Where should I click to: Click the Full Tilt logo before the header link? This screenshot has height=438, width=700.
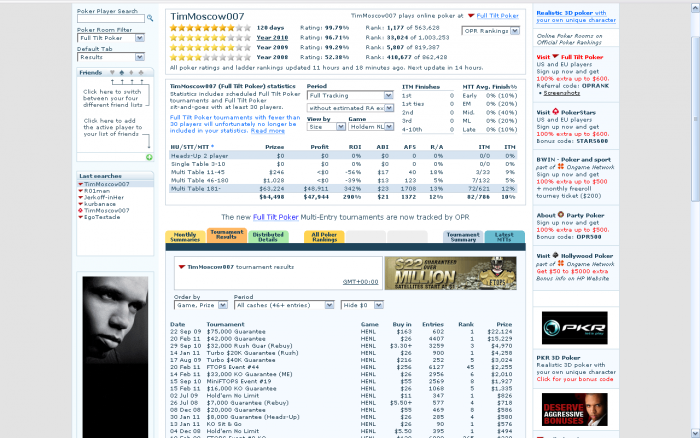pos(471,16)
